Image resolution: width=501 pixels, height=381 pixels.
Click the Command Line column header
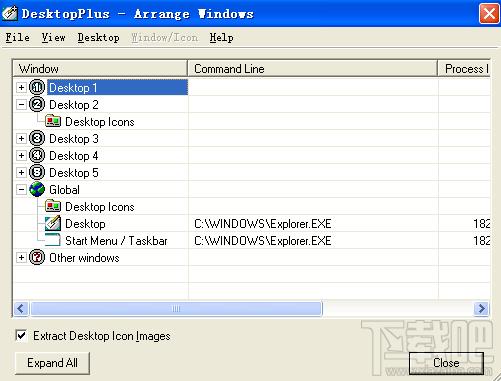(313, 69)
